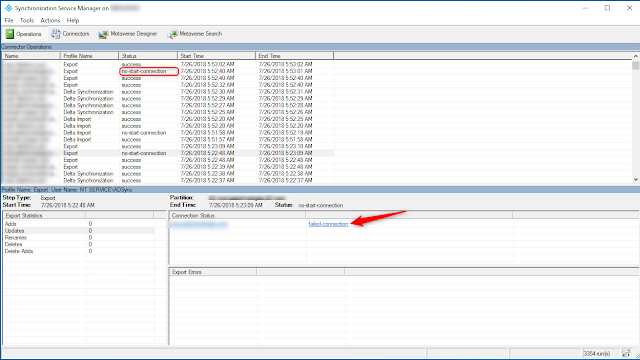The image size is (640, 360).
Task: Open the Connectors view
Action: [70, 34]
